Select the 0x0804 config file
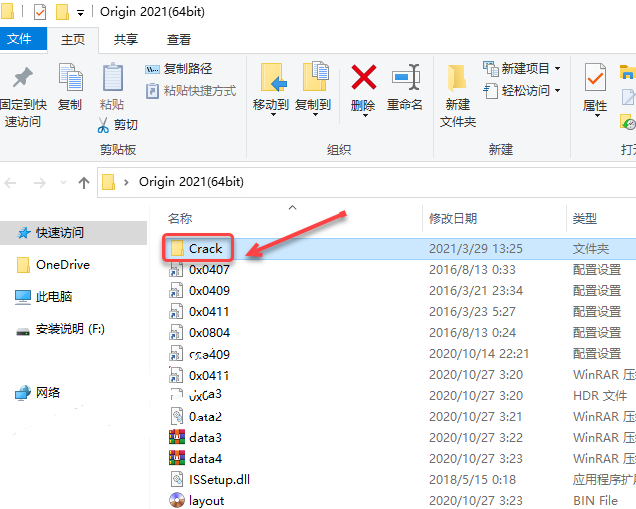The width and height of the screenshot is (636, 509). pyautogui.click(x=209, y=333)
